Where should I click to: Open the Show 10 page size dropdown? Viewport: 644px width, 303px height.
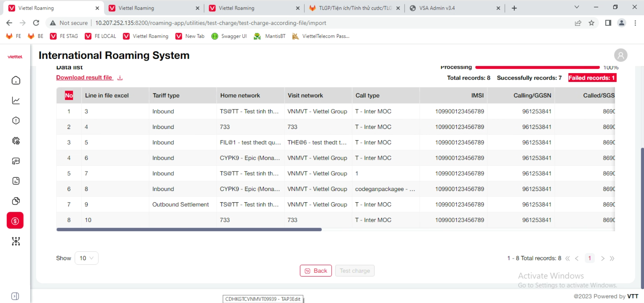coord(86,258)
